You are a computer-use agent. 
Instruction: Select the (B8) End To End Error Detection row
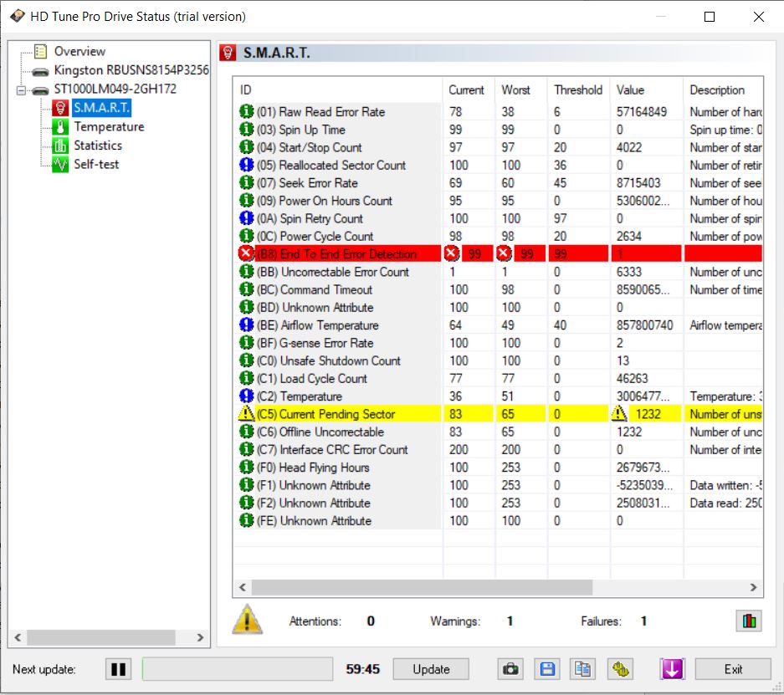[500, 253]
